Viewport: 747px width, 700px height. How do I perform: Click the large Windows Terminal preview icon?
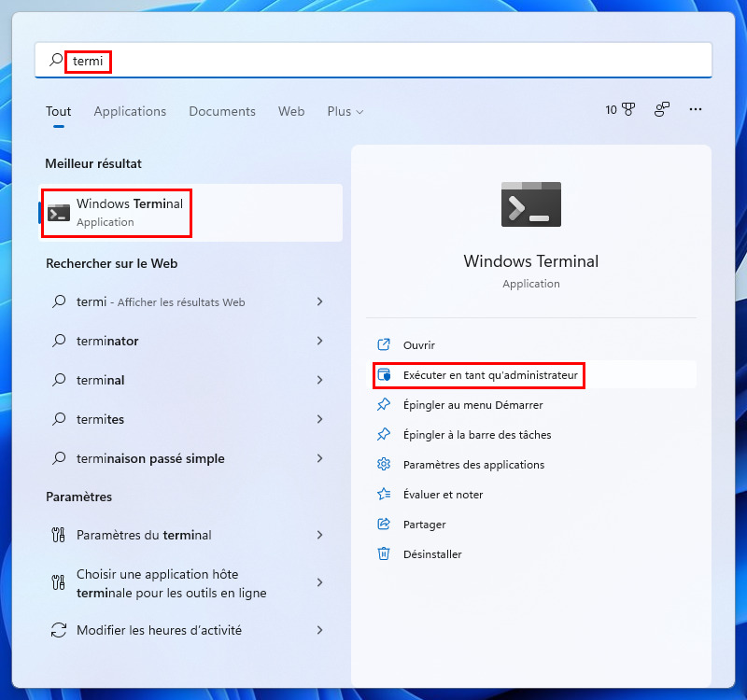[x=530, y=204]
